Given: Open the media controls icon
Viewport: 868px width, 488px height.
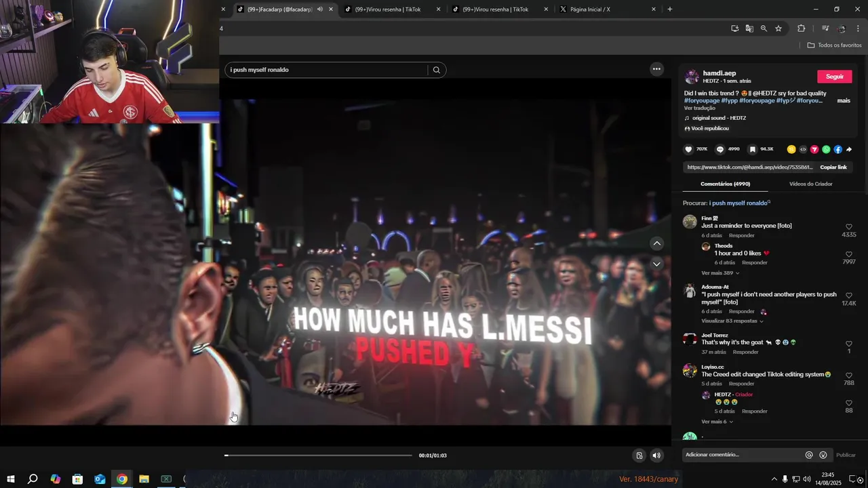Looking at the screenshot, I should click(x=825, y=28).
